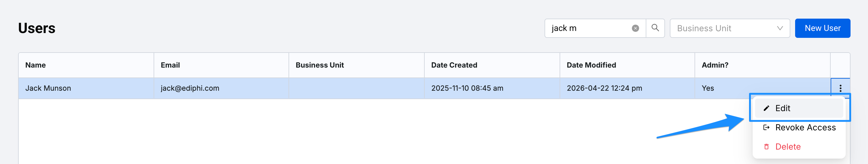Sort by the Email column header

point(170,65)
